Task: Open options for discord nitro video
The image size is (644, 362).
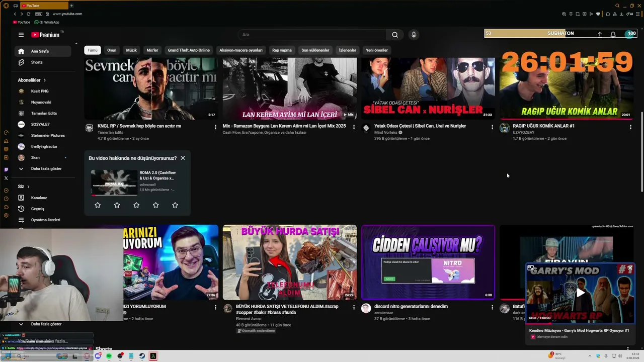Action: (x=492, y=307)
